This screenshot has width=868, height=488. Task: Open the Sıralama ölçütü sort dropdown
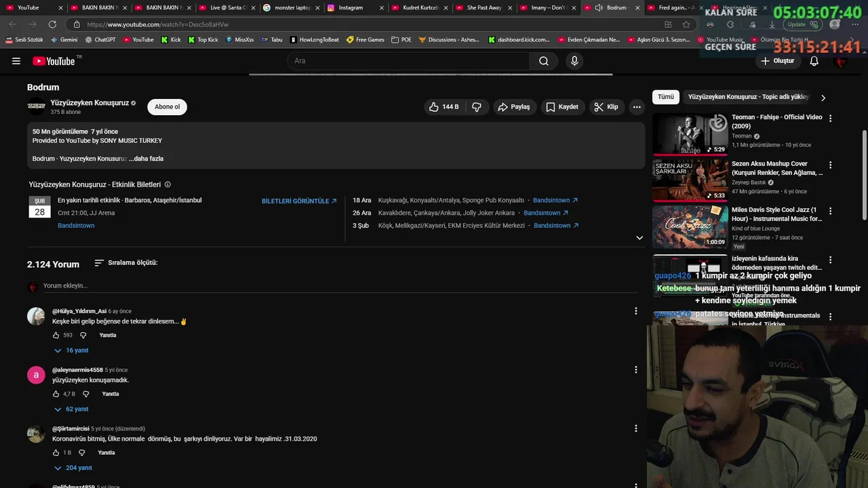(125, 263)
